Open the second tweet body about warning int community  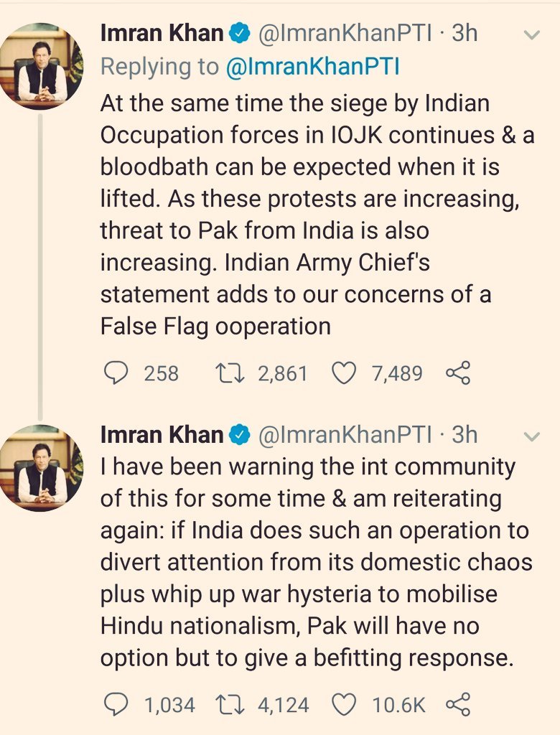click(317, 562)
